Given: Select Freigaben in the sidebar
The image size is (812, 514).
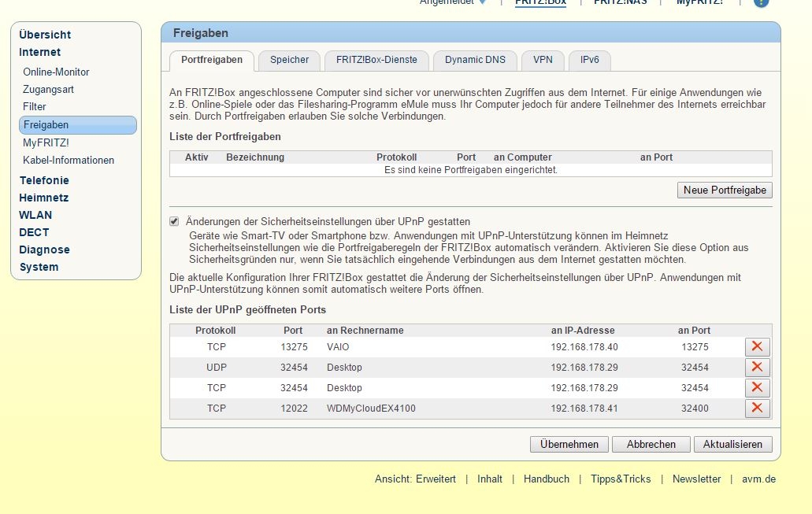Looking at the screenshot, I should 78,124.
